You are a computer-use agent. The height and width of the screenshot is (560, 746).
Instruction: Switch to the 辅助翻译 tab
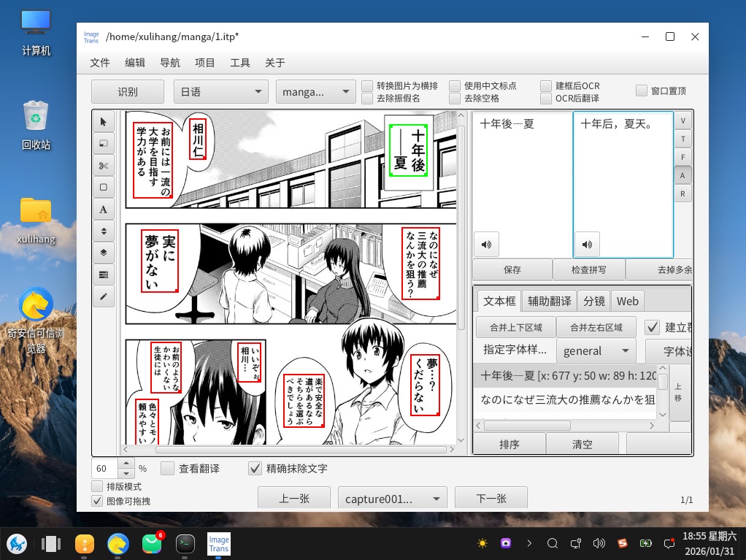coord(549,301)
